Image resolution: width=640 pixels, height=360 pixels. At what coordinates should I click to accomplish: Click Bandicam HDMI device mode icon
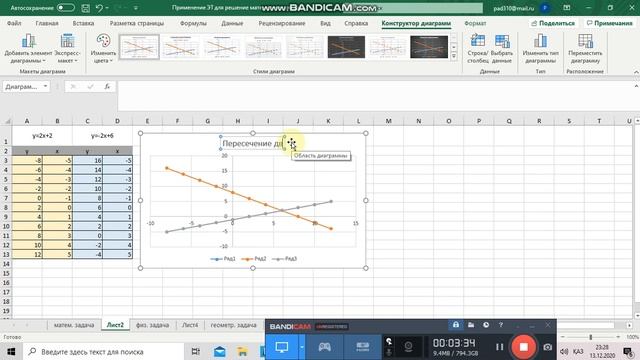(362, 347)
